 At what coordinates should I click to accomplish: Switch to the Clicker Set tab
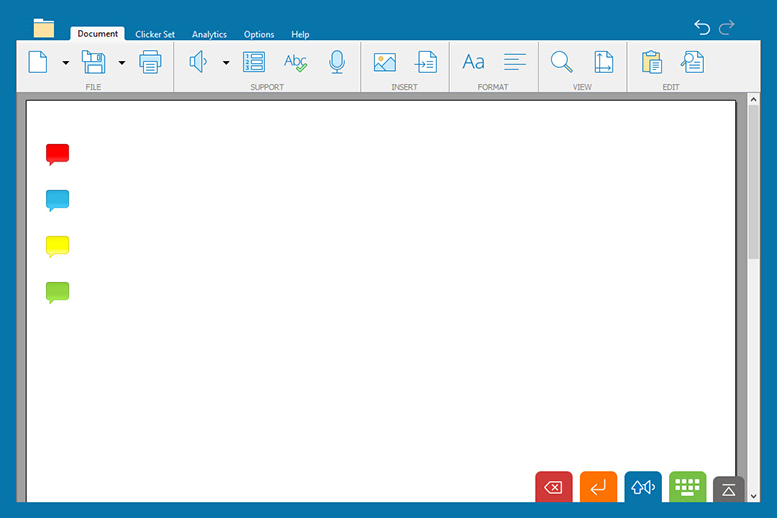(155, 34)
